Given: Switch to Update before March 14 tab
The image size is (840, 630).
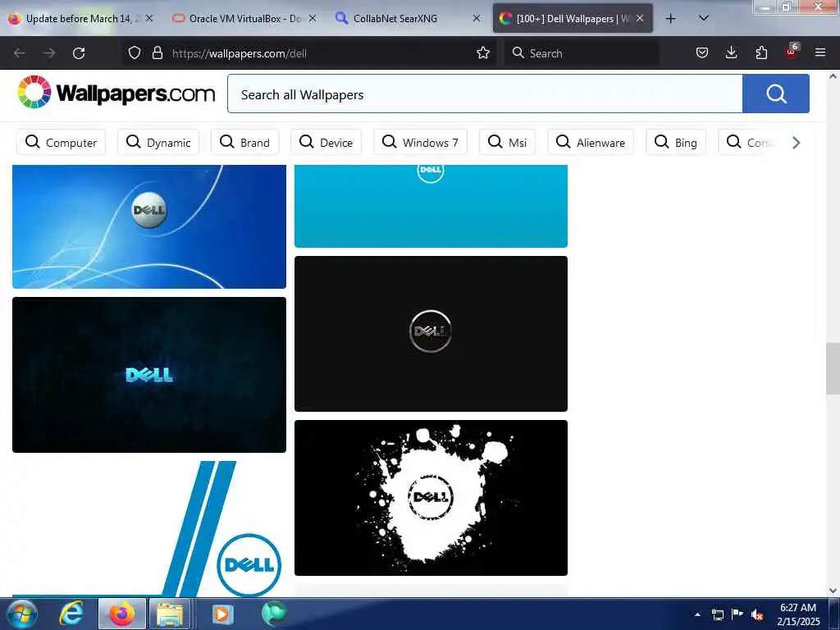Looking at the screenshot, I should pyautogui.click(x=82, y=19).
